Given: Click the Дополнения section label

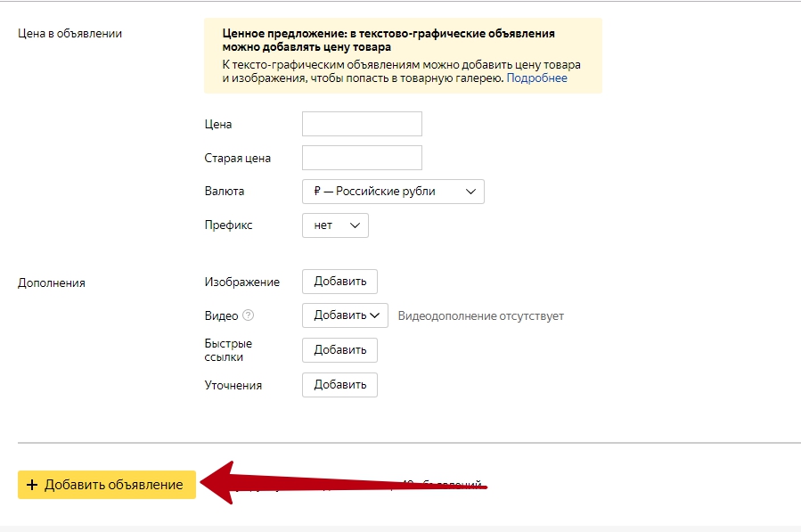Looking at the screenshot, I should click(52, 283).
